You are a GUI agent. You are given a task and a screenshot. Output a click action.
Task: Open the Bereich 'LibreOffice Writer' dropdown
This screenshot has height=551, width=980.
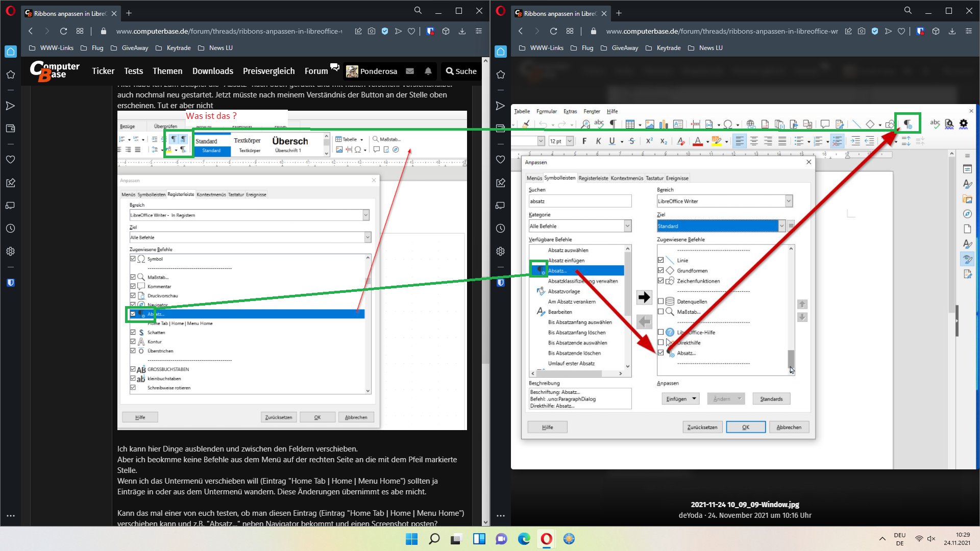click(788, 201)
